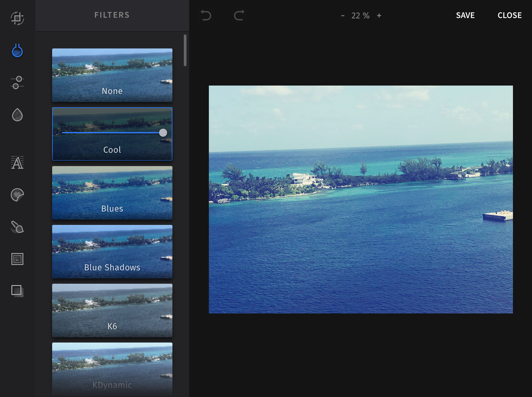Open the Crop and Rotate tool
Image resolution: width=532 pixels, height=397 pixels.
(17, 18)
